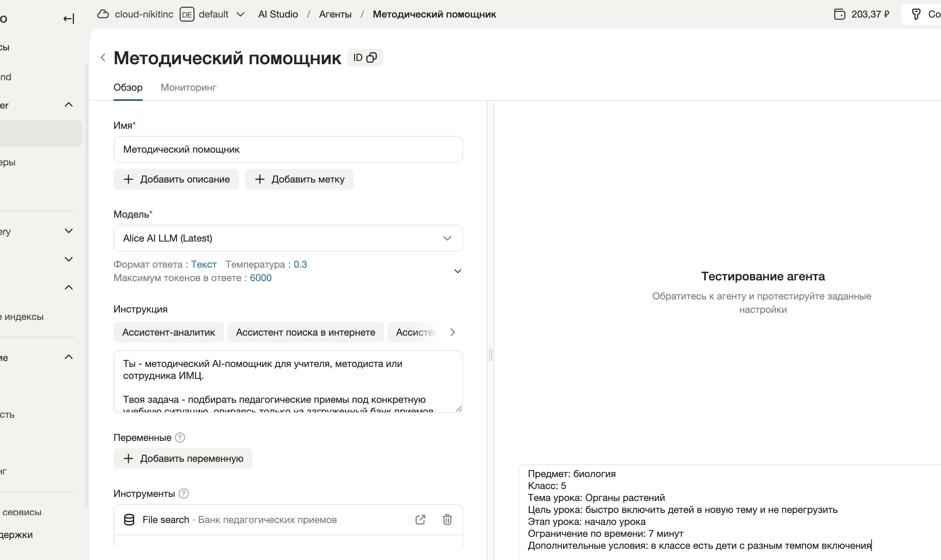Image resolution: width=941 pixels, height=560 pixels.
Task: Collapse sidebar section ending 'ие'
Action: (68, 357)
